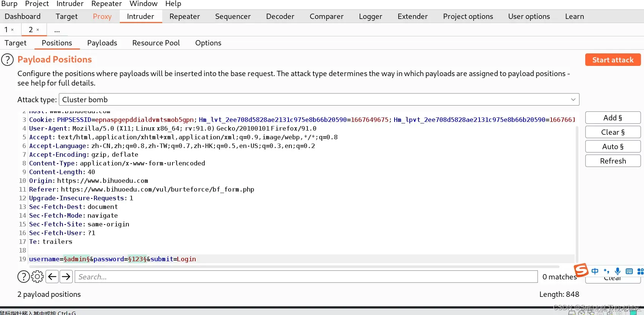Open the Project options tab

(x=468, y=17)
